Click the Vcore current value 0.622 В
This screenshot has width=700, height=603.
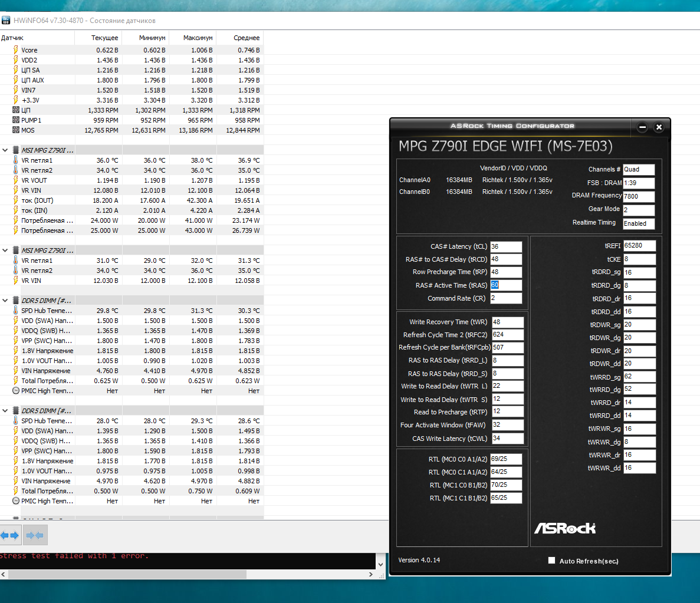click(x=107, y=50)
